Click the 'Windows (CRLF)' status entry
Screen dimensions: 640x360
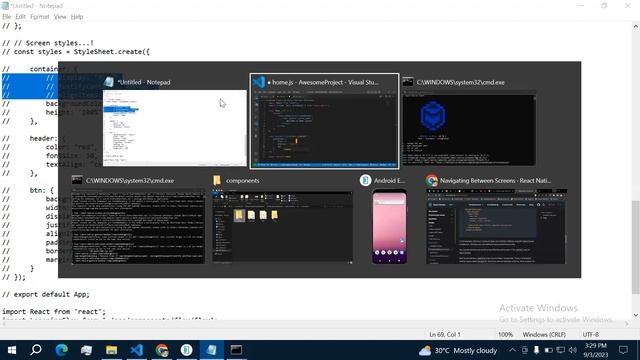pyautogui.click(x=544, y=334)
